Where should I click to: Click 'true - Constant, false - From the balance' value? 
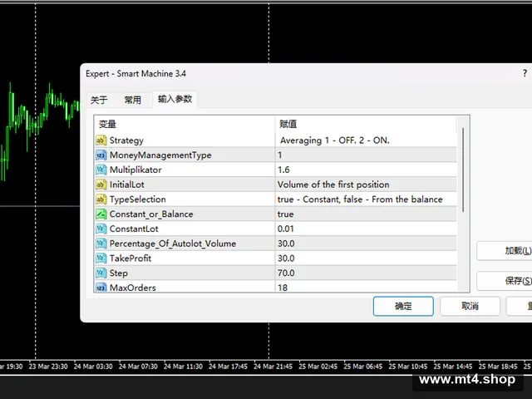(360, 199)
